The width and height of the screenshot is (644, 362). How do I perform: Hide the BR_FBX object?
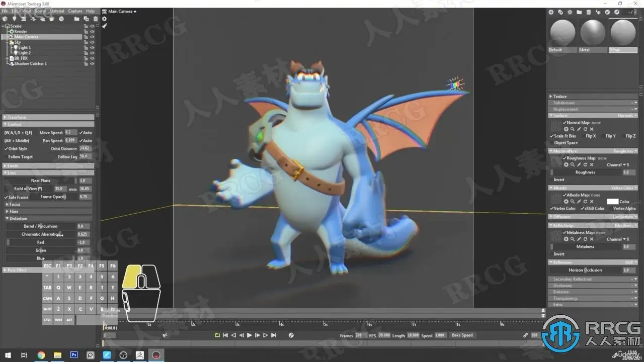[92, 58]
